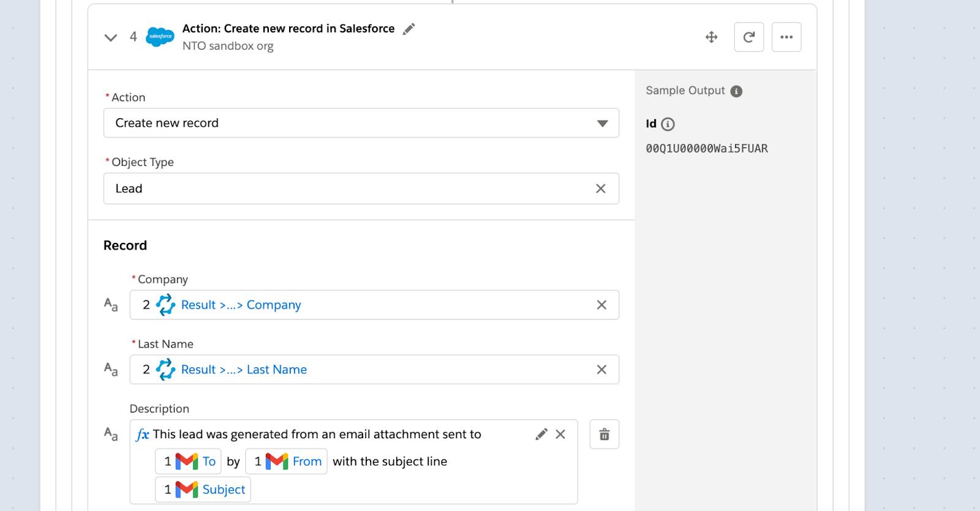This screenshot has width=980, height=511.
Task: Click the Record section heading
Action: click(x=125, y=245)
